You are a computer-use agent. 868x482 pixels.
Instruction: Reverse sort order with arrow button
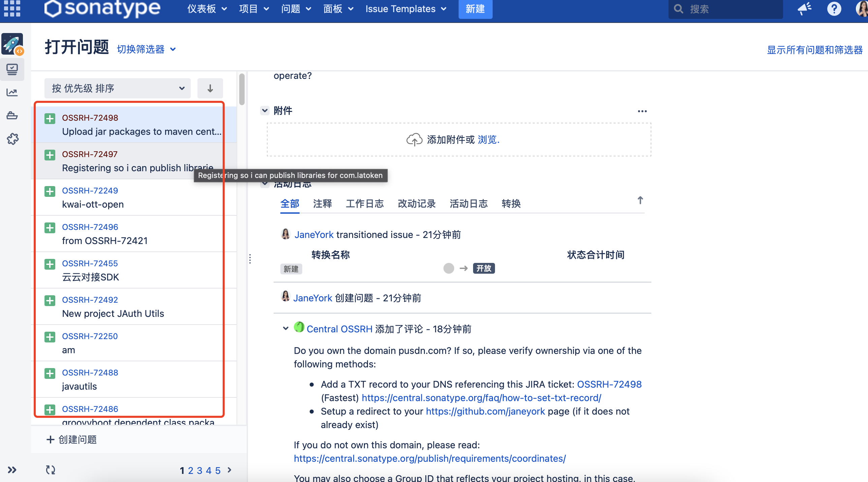[210, 88]
